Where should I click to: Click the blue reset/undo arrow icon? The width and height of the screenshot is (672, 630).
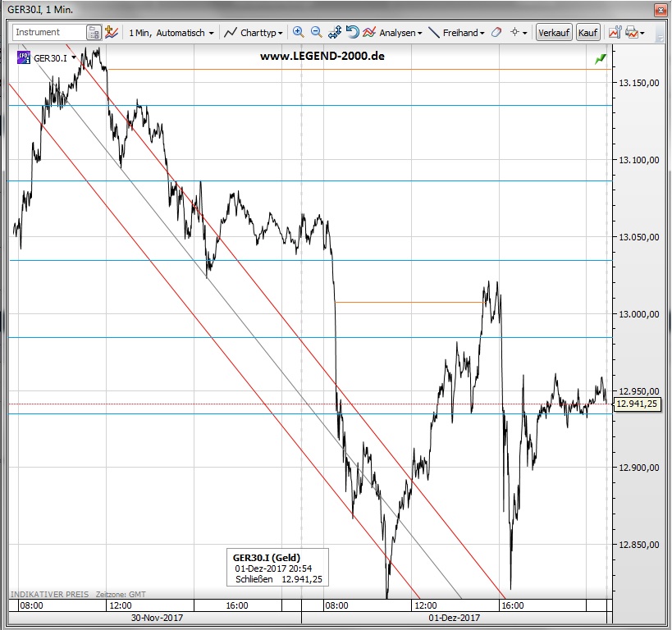[352, 33]
